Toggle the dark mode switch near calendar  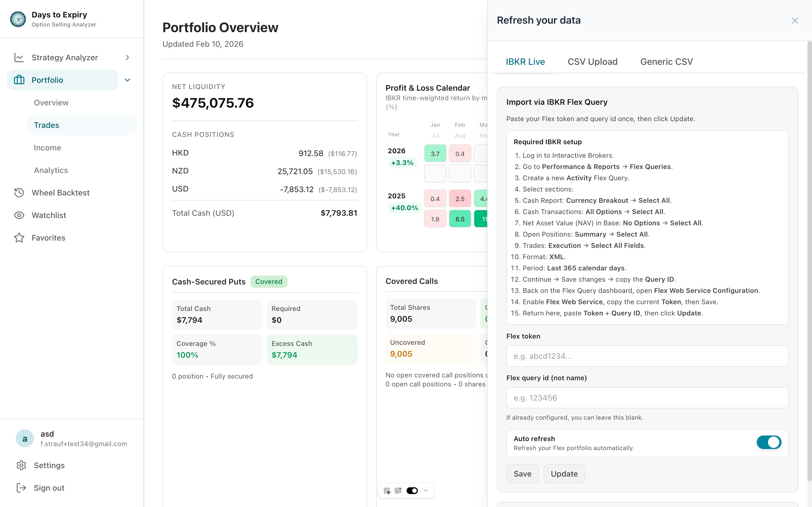click(412, 491)
